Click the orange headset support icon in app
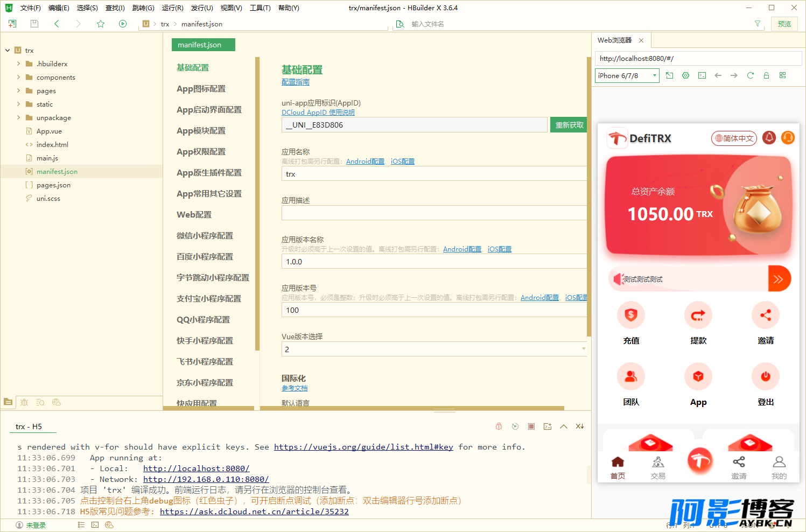Viewport: 806px width, 532px height. click(x=788, y=138)
